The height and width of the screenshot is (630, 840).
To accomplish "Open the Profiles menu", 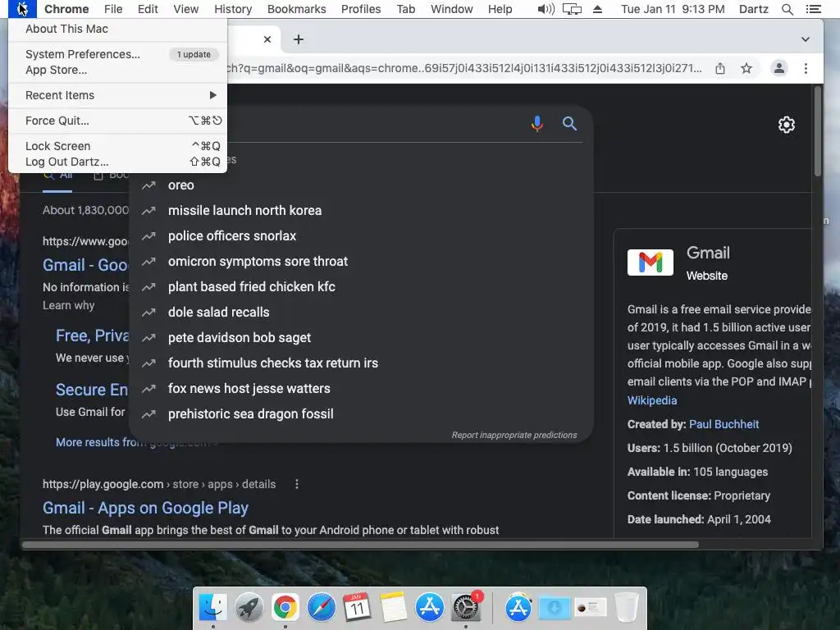I will tap(361, 9).
